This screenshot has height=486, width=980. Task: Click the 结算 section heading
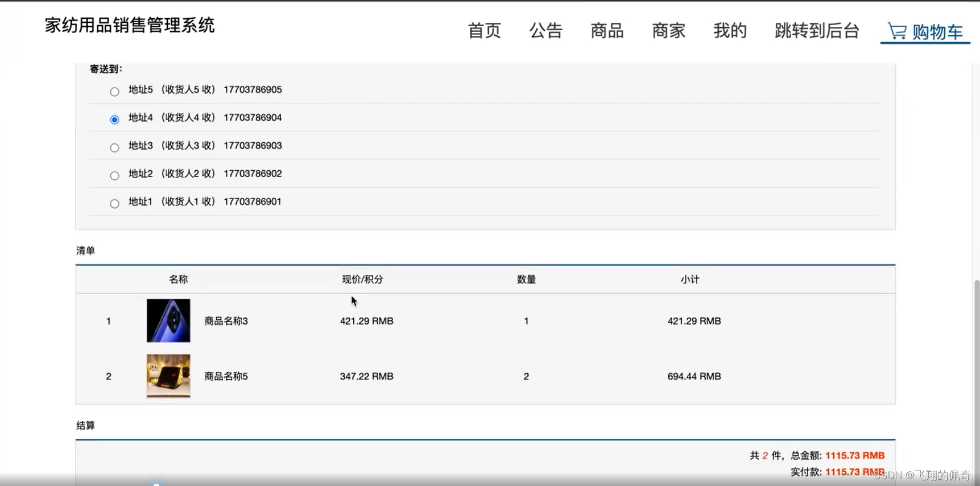coord(85,425)
